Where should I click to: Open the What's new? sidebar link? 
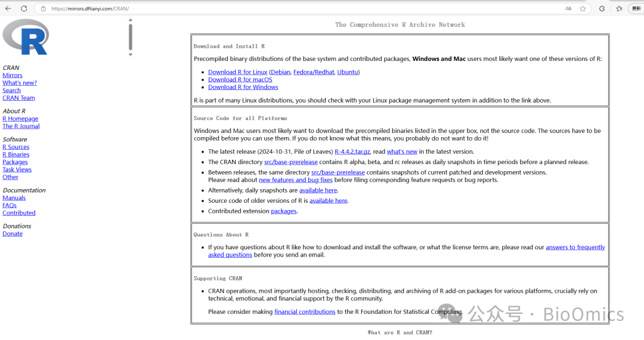click(x=20, y=82)
